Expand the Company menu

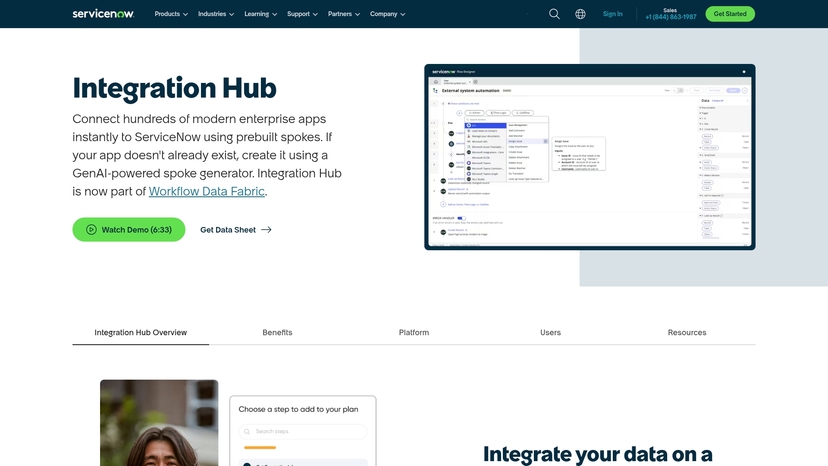(387, 14)
